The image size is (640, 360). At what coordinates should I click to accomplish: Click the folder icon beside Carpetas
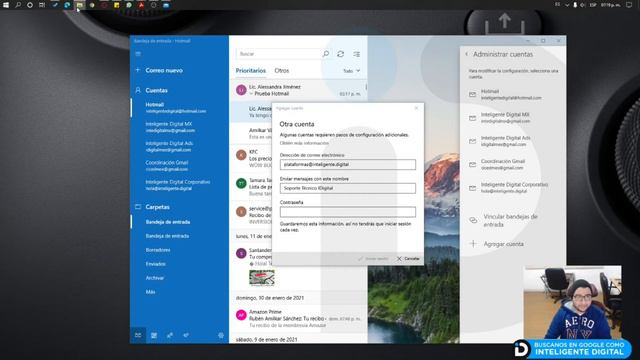[138, 207]
